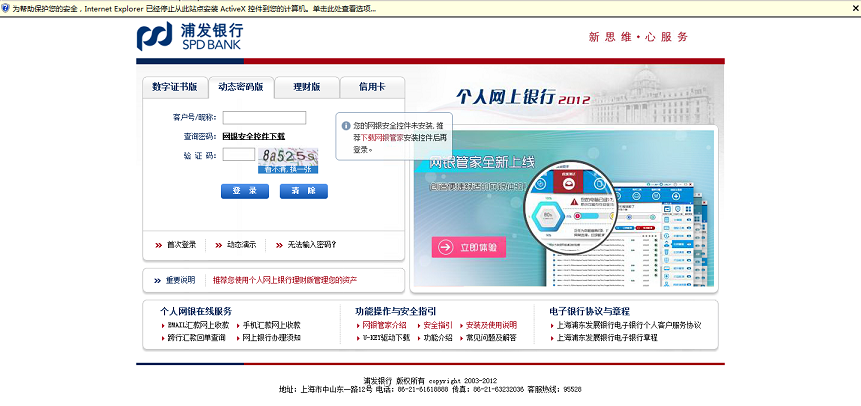Open the V-KEY驱动下载 link
This screenshot has height=406, width=861.
386,338
